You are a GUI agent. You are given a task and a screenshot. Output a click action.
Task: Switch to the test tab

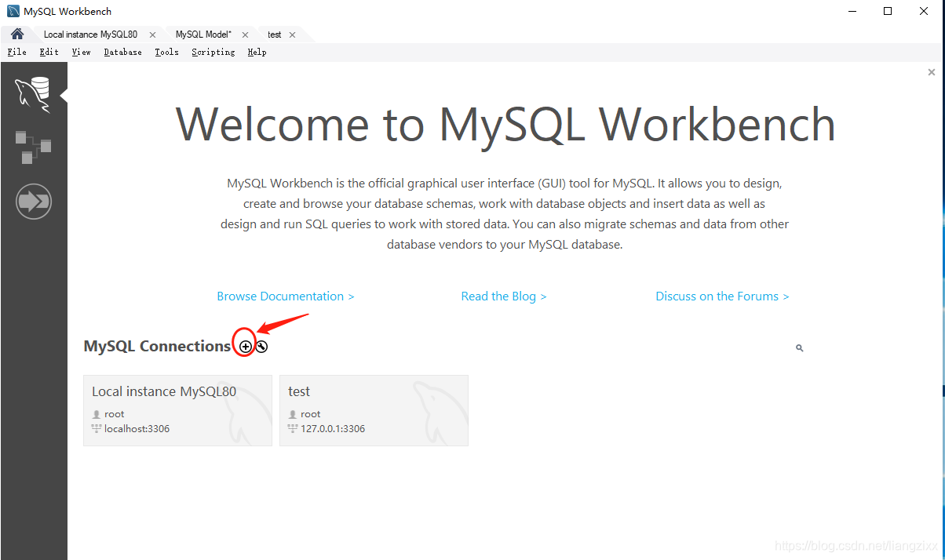[x=274, y=35]
